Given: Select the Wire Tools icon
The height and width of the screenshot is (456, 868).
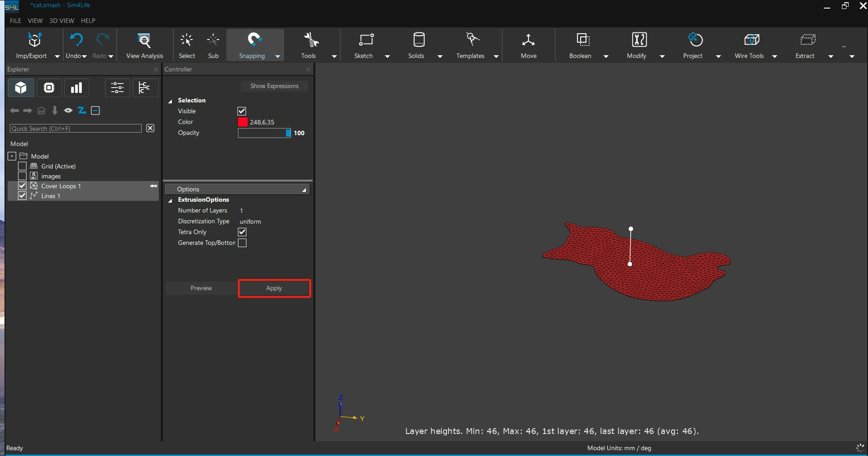Looking at the screenshot, I should pos(752,40).
